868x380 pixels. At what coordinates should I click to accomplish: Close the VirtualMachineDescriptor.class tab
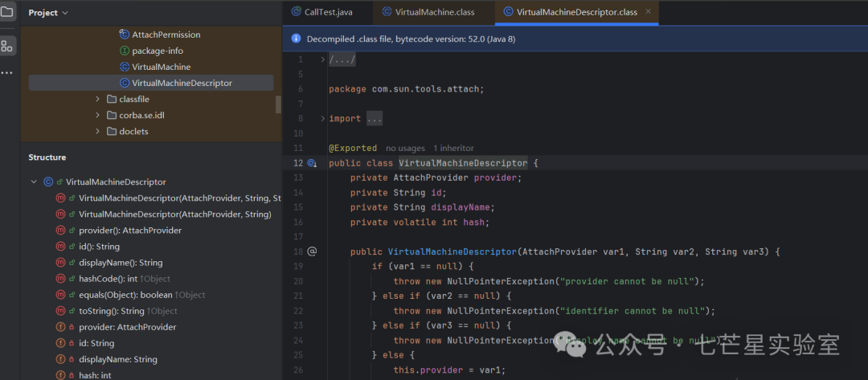(x=649, y=11)
